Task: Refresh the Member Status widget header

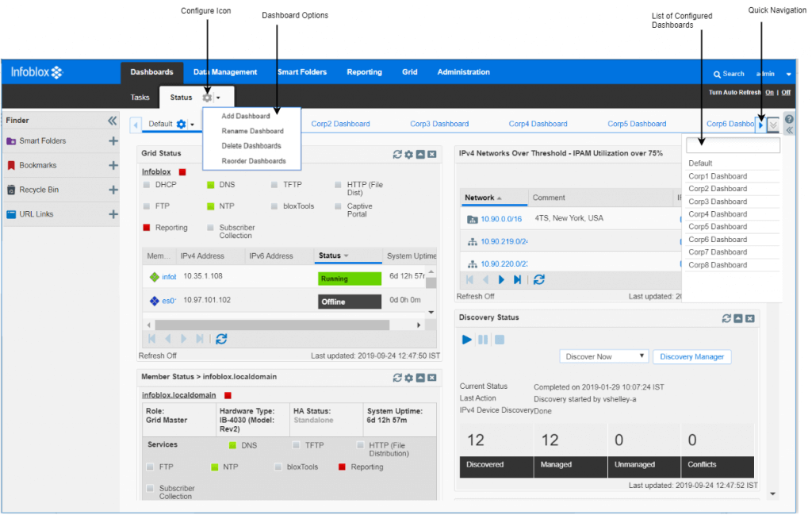Action: click(397, 378)
